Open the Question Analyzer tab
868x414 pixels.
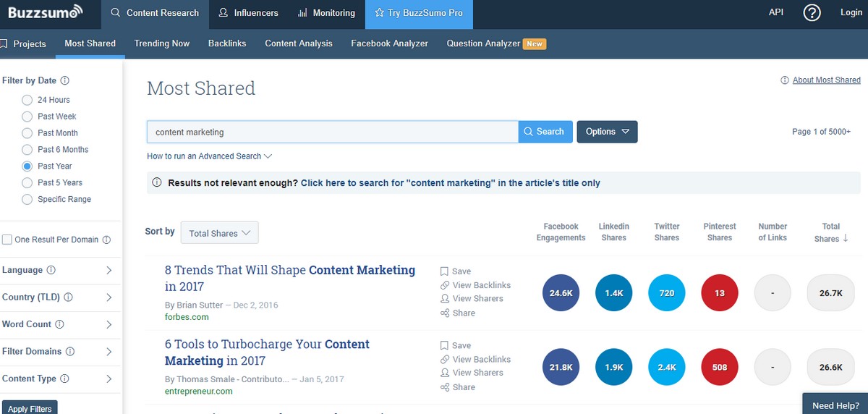[496, 43]
